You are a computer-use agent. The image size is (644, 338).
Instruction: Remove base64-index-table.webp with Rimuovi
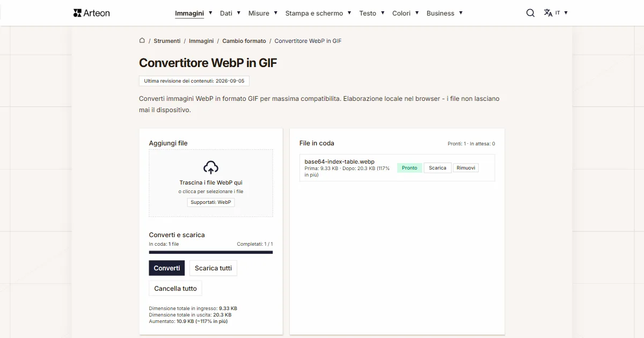[466, 168]
